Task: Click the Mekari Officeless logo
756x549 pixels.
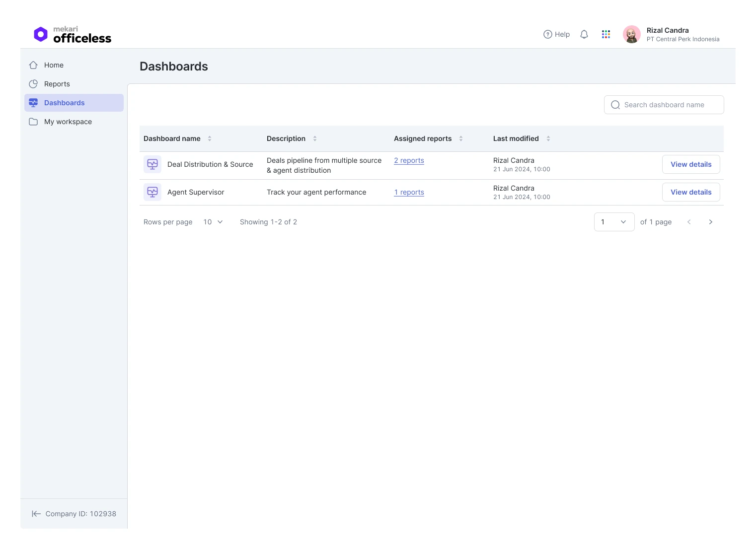Action: 73,35
